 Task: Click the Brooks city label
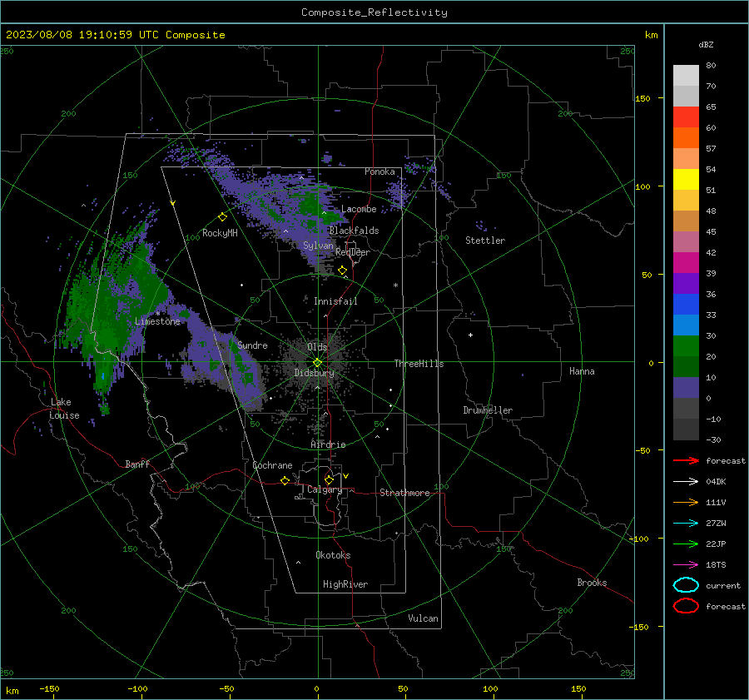coord(592,583)
